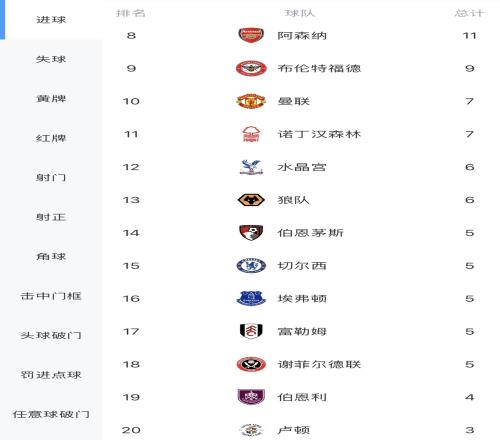
Task: Select the Manchester United crest
Action: click(251, 101)
